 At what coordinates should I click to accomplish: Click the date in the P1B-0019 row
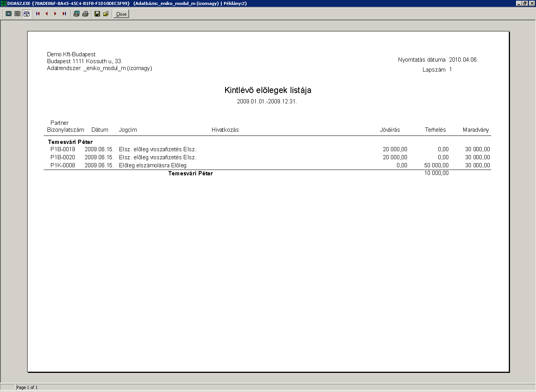point(99,149)
